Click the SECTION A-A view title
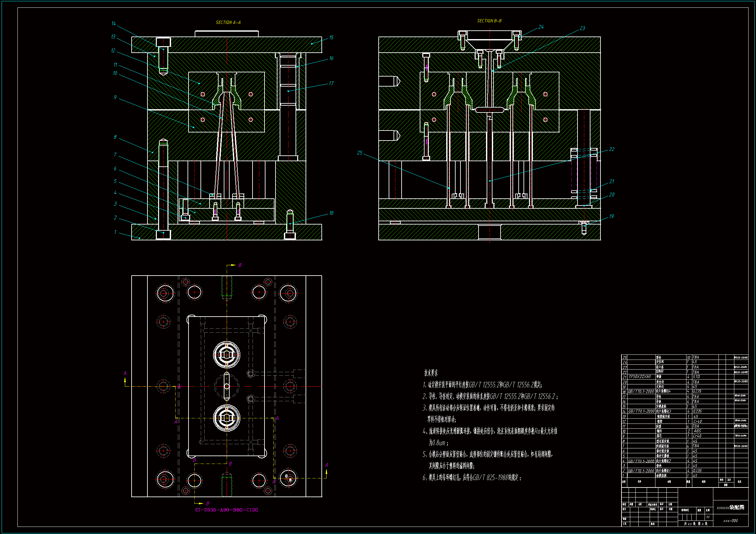The image size is (756, 534). 228,22
